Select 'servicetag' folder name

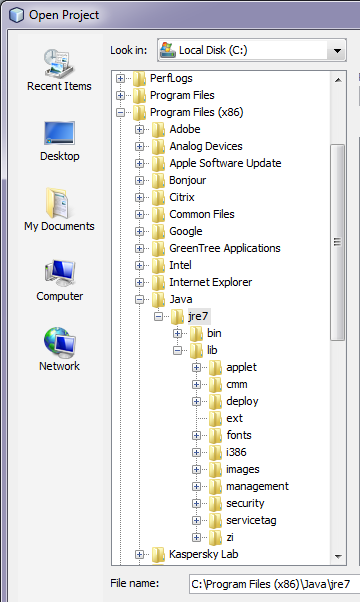pos(251,521)
